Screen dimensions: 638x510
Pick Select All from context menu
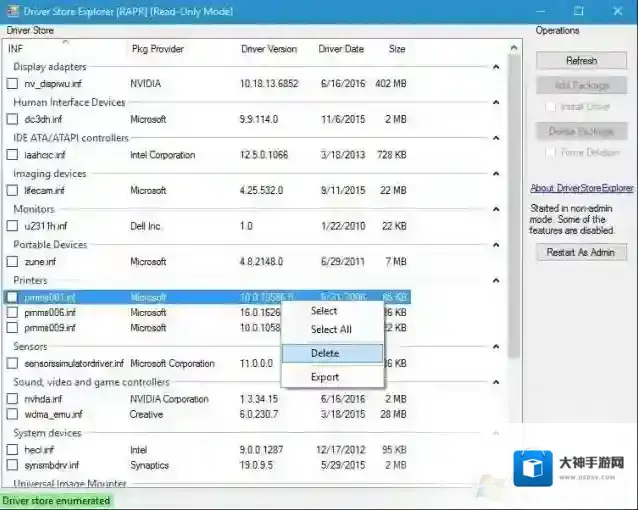331,329
